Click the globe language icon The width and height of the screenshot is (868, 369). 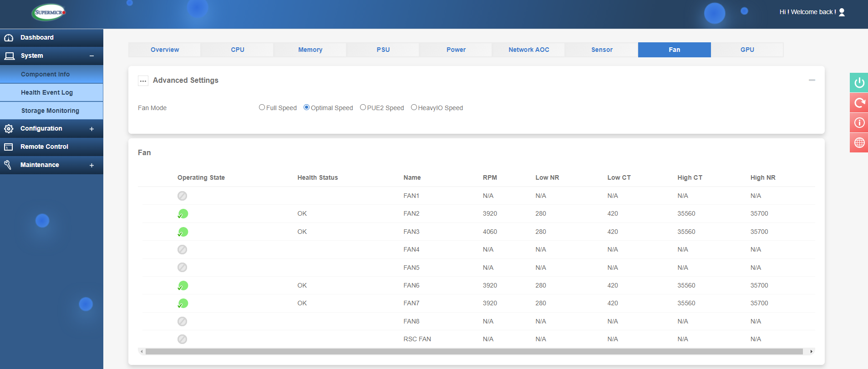click(859, 143)
